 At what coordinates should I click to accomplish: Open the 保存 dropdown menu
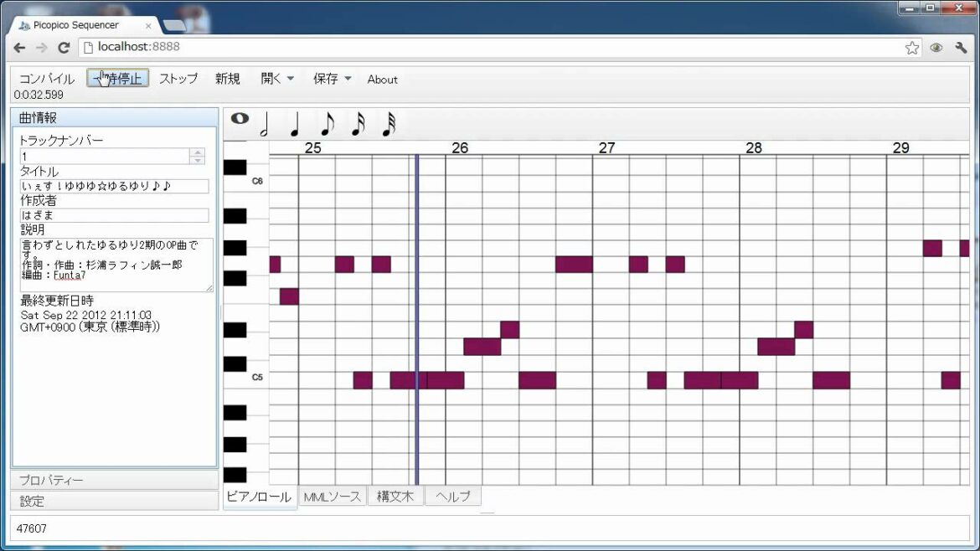pos(332,79)
